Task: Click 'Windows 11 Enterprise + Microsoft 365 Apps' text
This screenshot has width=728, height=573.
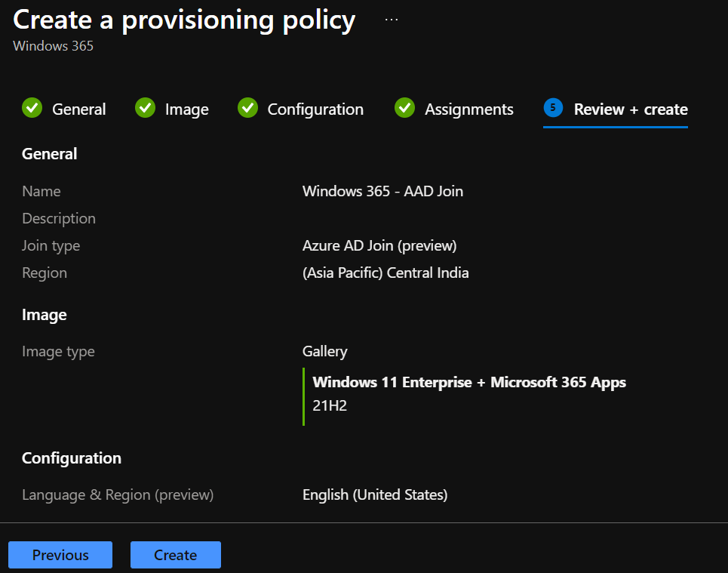Action: coord(469,382)
